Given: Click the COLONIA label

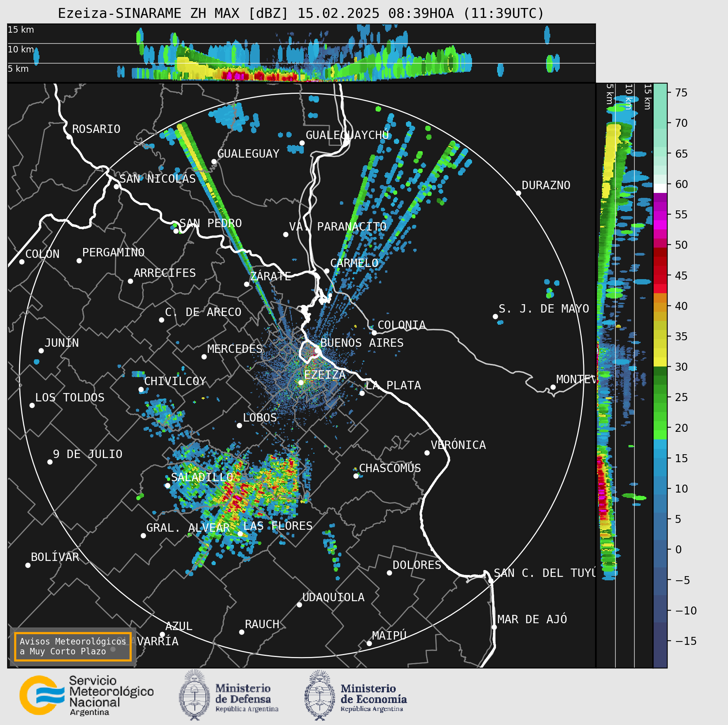Looking at the screenshot, I should click(x=401, y=325).
